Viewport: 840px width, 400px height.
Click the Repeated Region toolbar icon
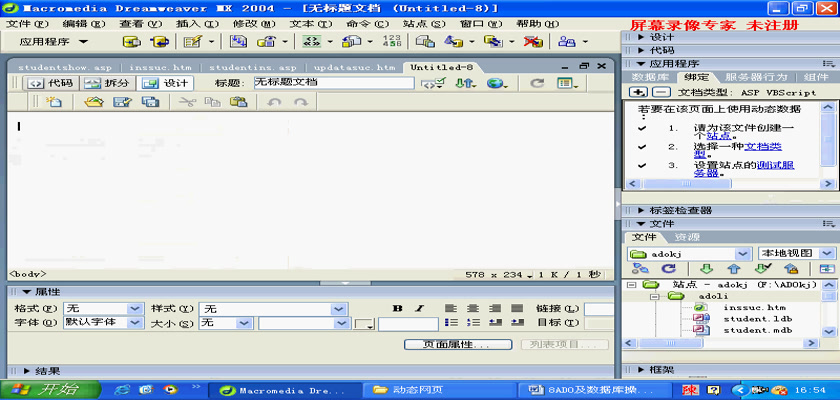tap(238, 42)
